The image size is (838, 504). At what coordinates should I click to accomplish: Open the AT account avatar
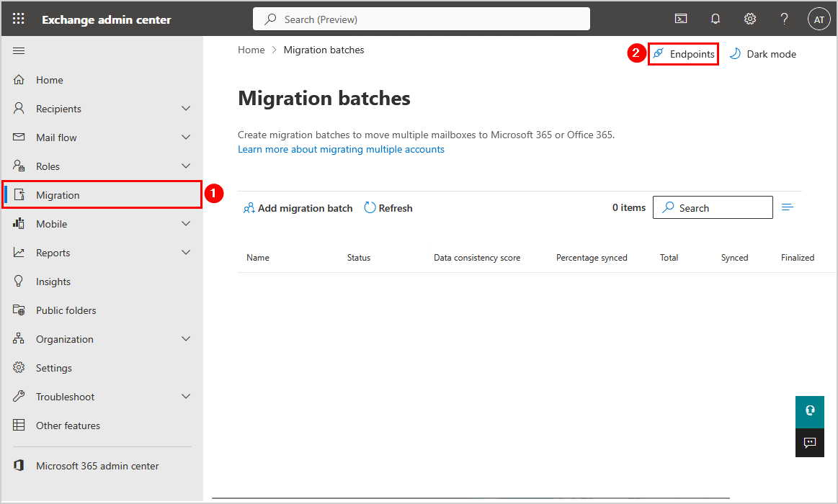point(819,19)
